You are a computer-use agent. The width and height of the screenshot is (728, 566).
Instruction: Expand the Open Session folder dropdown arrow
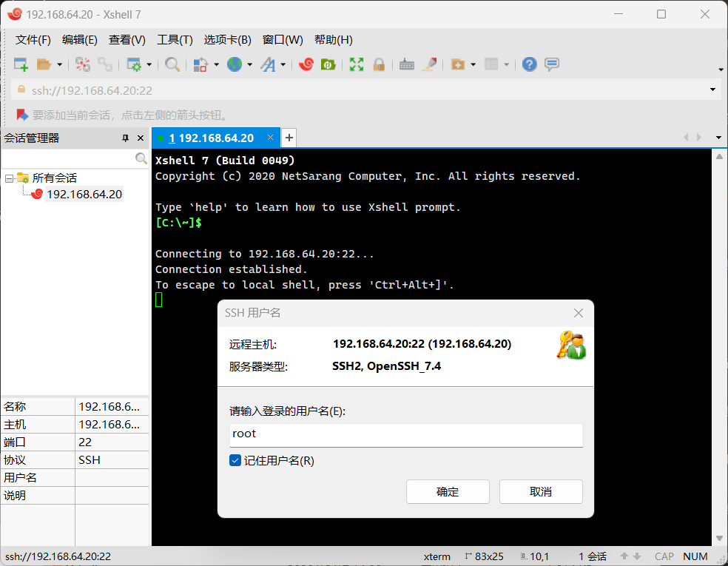[59, 64]
